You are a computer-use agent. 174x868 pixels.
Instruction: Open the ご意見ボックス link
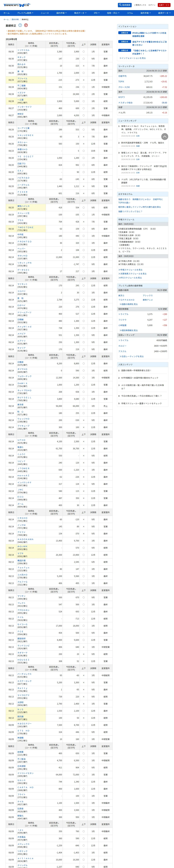(x=140, y=5)
